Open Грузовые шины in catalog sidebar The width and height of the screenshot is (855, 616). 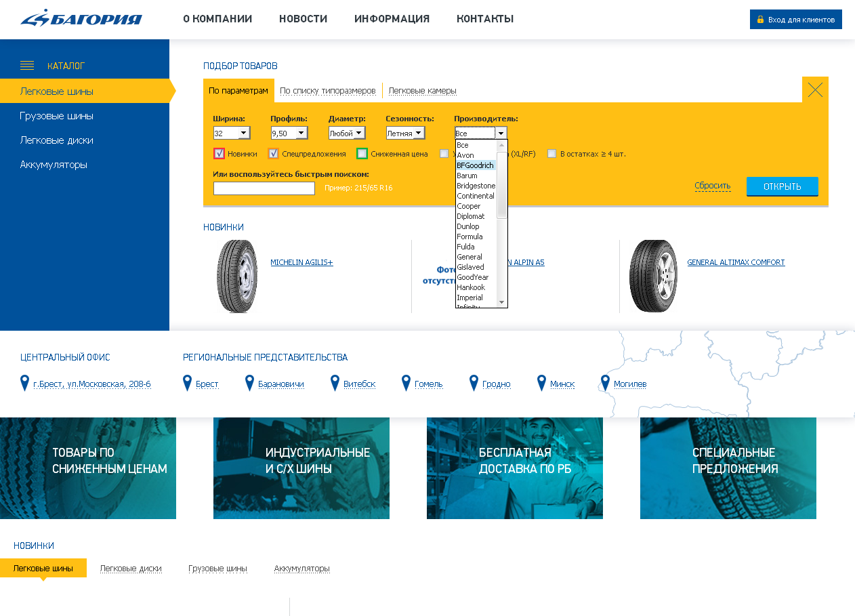pos(57,116)
